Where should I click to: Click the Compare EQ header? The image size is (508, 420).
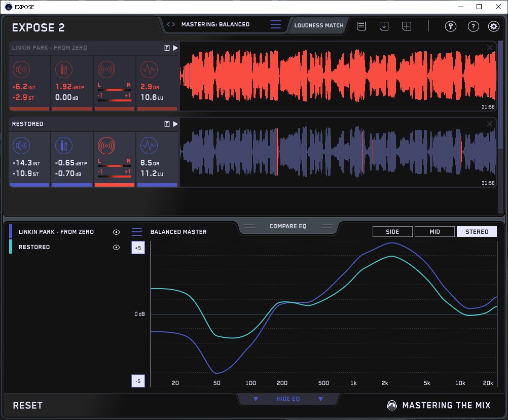click(x=287, y=226)
